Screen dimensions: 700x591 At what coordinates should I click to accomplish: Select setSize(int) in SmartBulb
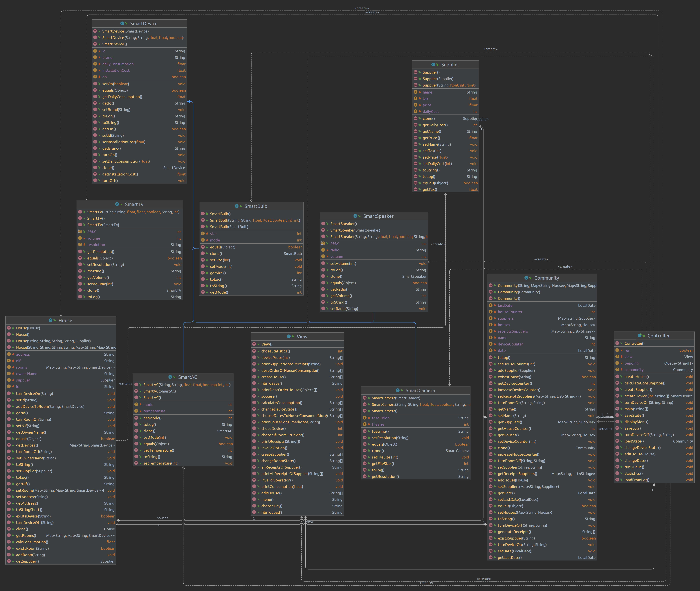pos(220,260)
